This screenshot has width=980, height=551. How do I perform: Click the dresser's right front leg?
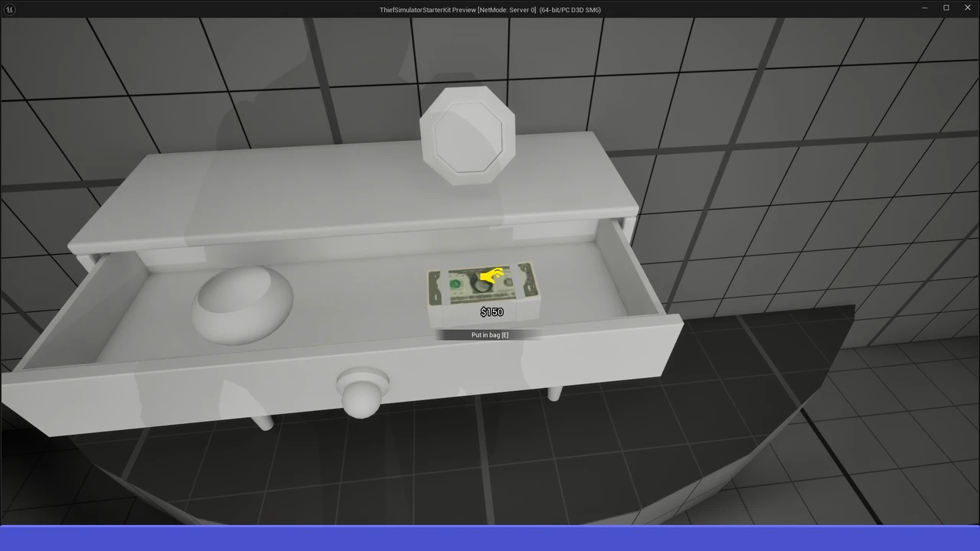554,394
